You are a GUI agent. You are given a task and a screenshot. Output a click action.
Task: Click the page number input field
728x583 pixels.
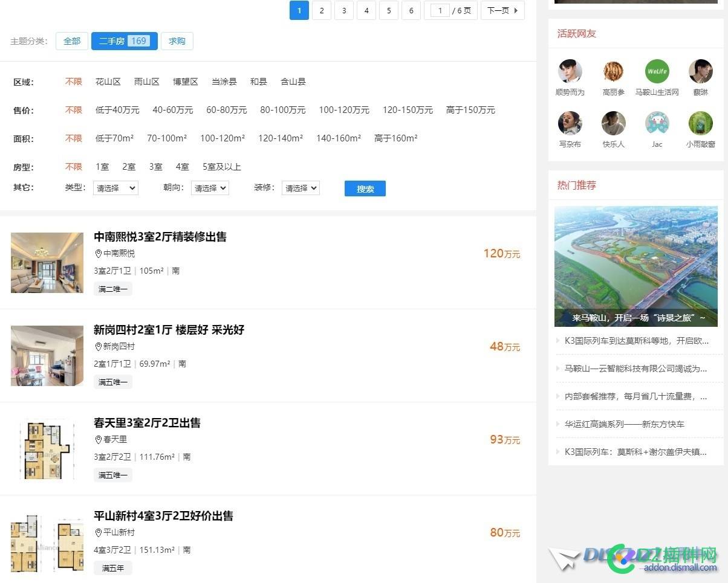440,10
